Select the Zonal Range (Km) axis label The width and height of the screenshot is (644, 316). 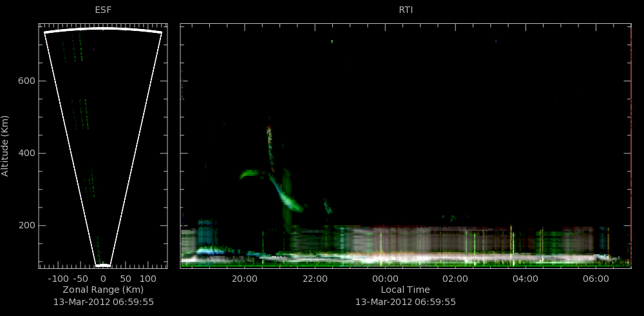tap(103, 290)
